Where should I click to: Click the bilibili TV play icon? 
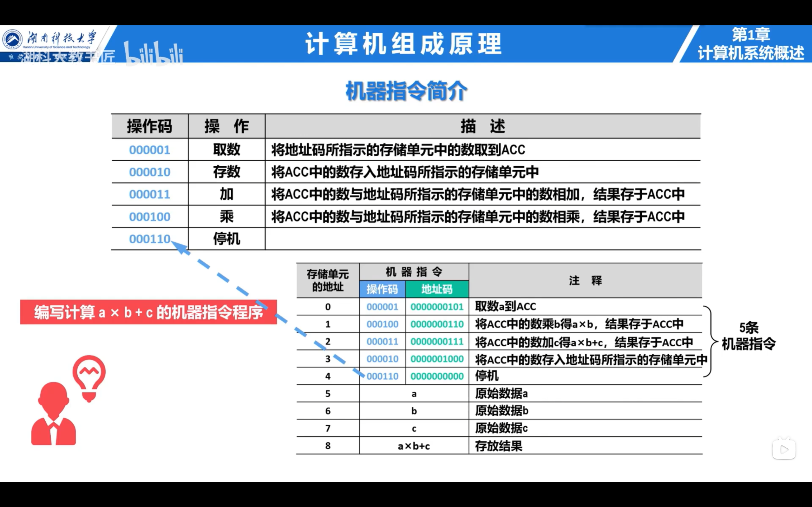[x=784, y=449]
